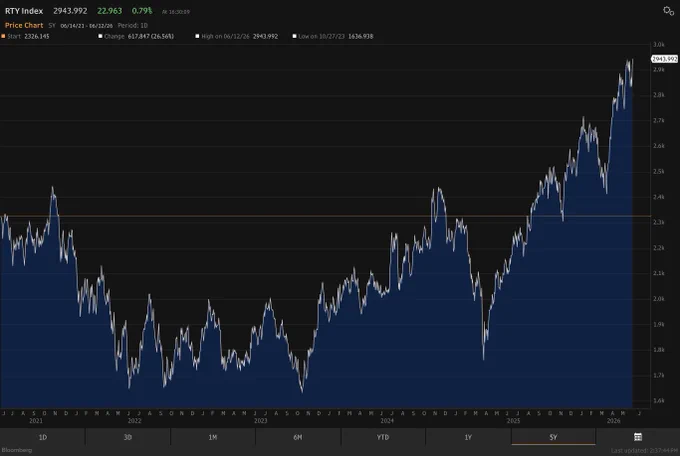Image resolution: width=680 pixels, height=456 pixels.
Task: Click the white High legend square
Action: [197, 36]
